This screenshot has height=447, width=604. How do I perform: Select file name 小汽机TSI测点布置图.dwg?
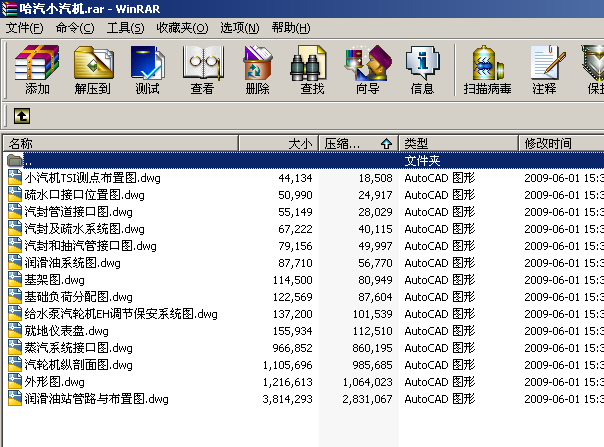(92, 178)
